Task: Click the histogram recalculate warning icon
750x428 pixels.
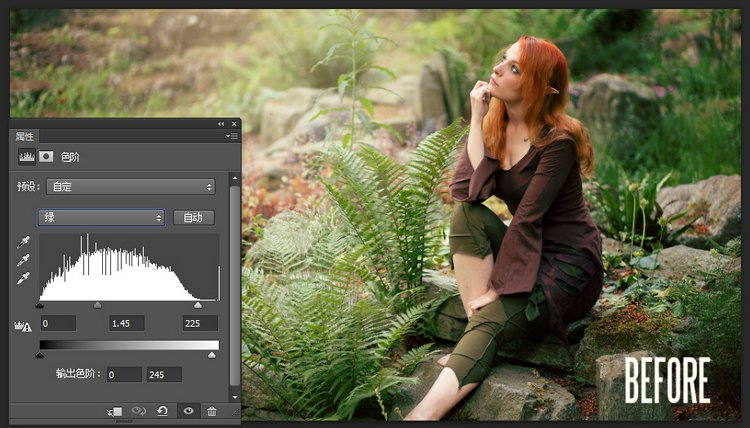Action: (23, 327)
